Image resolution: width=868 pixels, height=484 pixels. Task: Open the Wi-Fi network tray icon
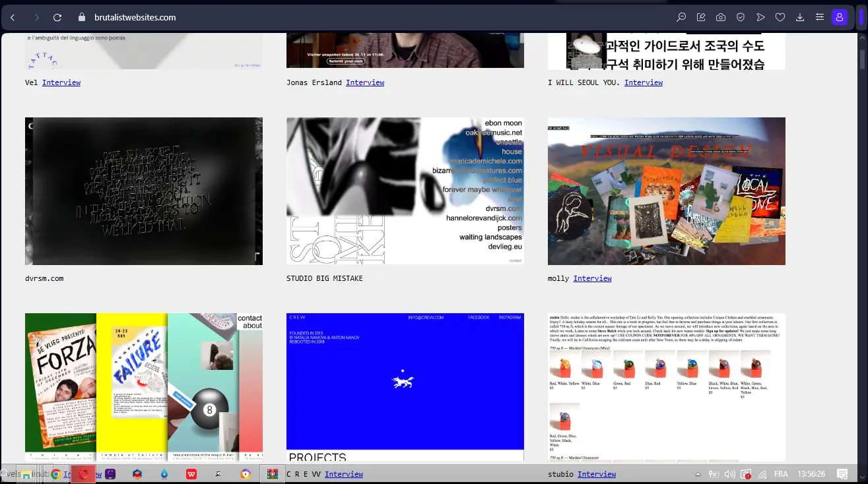click(762, 474)
